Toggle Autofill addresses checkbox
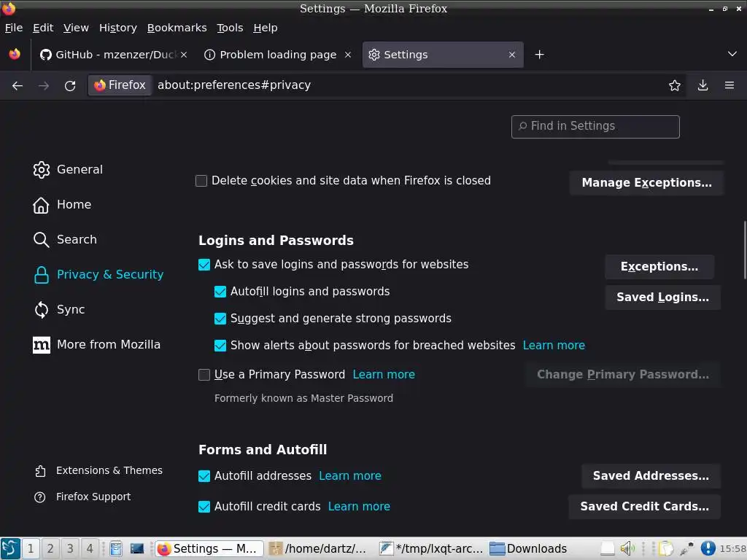 pos(204,476)
